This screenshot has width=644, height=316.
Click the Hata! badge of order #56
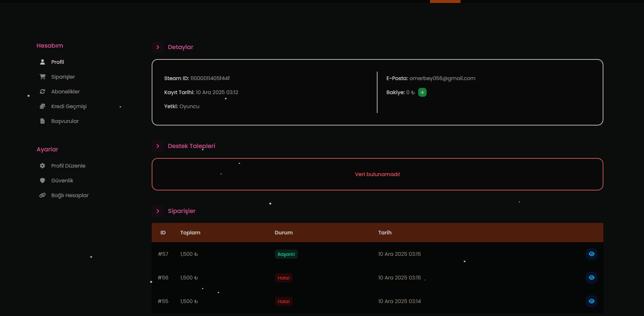pyautogui.click(x=283, y=278)
